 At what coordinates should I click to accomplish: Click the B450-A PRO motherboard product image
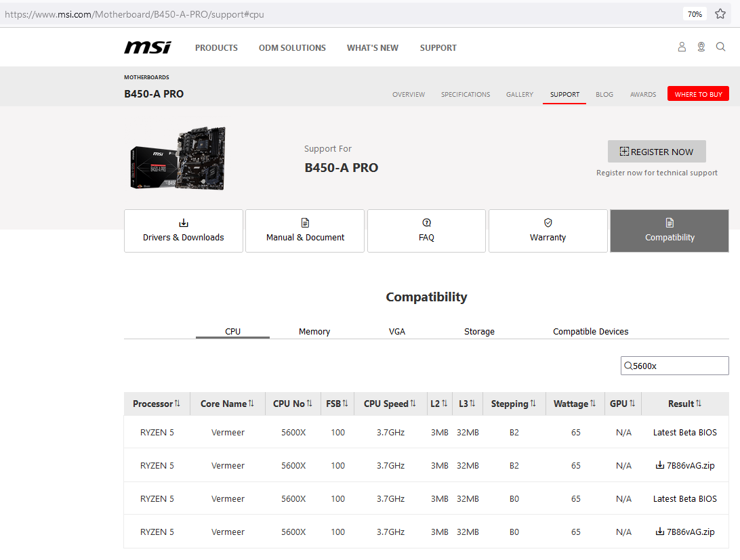coord(178,158)
